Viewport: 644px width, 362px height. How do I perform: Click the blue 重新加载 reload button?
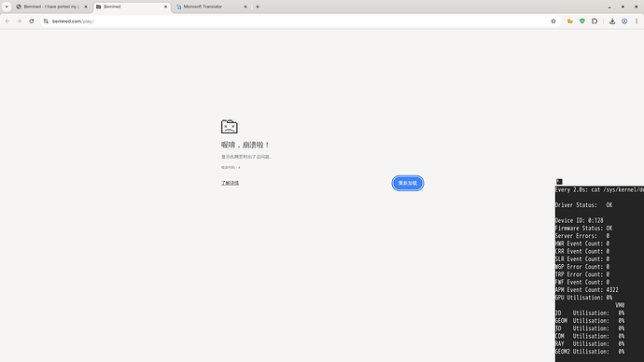(408, 183)
